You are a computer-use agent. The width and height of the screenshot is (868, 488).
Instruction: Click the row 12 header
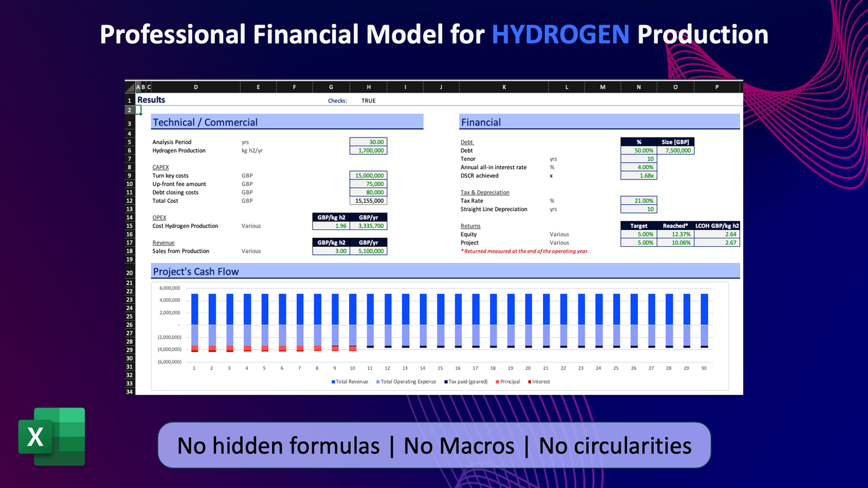click(129, 201)
